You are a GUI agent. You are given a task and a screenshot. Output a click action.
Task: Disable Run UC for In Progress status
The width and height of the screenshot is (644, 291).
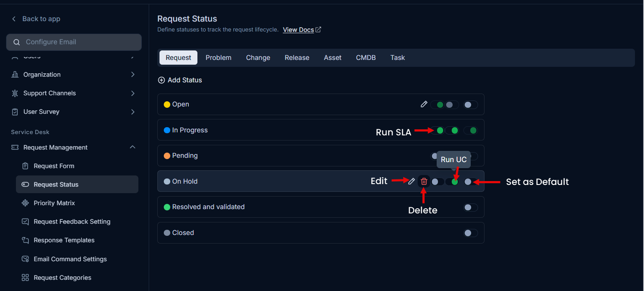pos(452,130)
